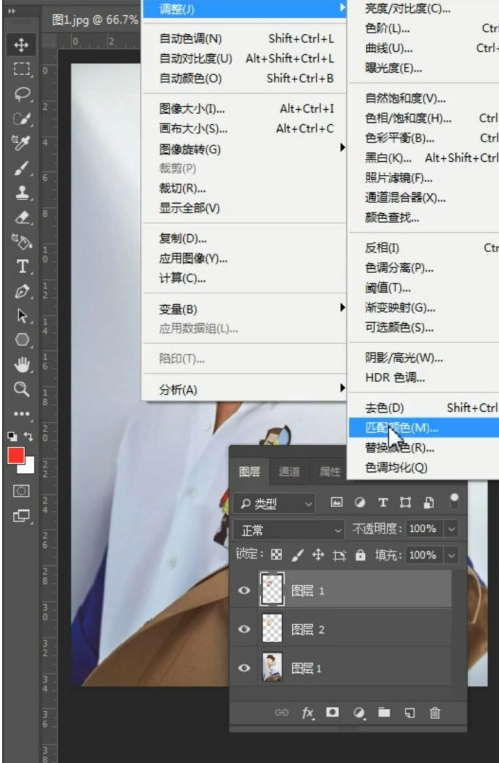
Task: Select the Eyedropper tool
Action: 21,143
